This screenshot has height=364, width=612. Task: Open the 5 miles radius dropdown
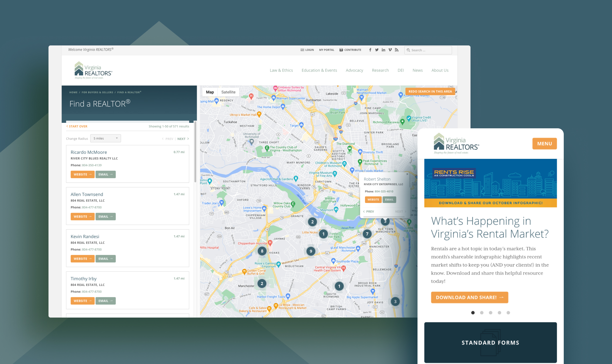[x=105, y=138]
